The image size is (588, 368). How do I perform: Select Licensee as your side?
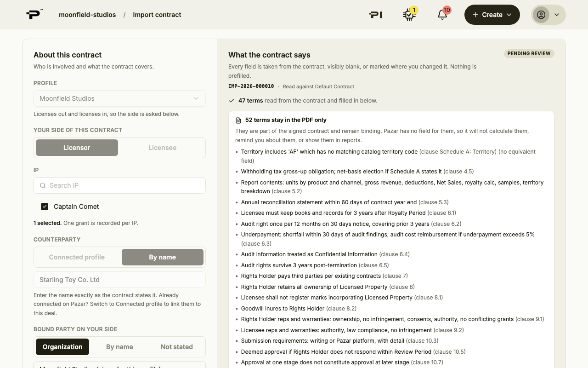162,148
